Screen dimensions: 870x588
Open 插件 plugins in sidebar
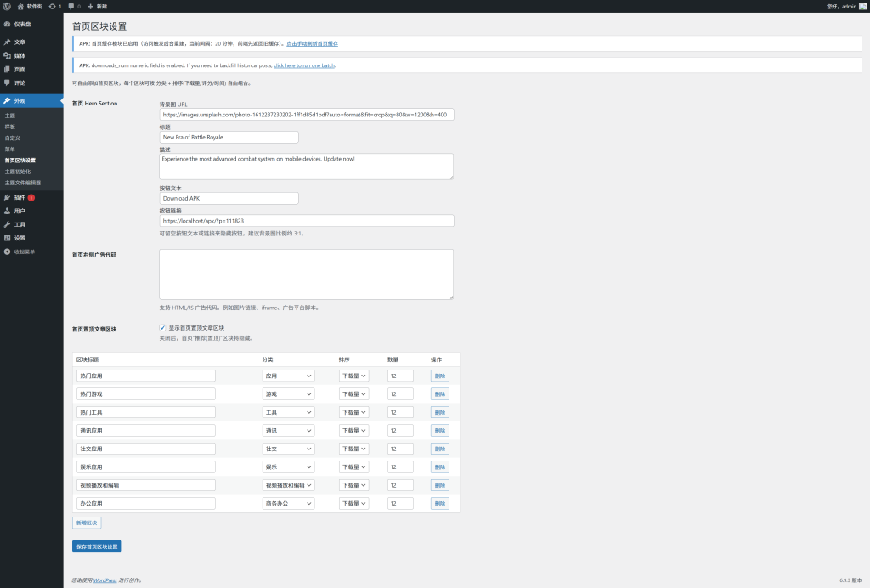[20, 197]
